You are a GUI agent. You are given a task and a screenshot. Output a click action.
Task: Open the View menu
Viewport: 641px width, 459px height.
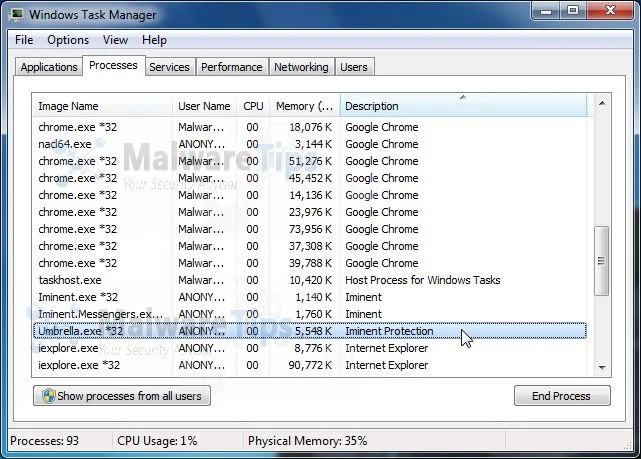click(x=115, y=40)
